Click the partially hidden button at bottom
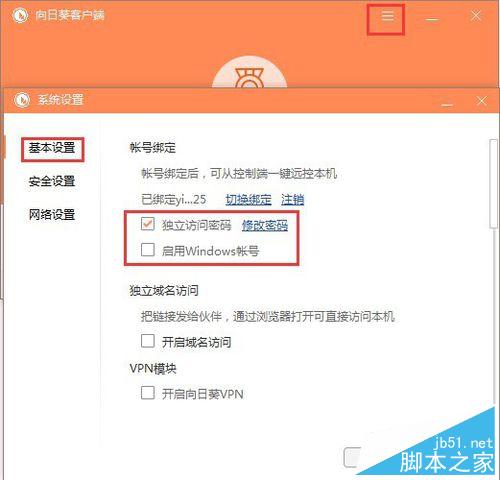This screenshot has width=500, height=480. pyautogui.click(x=352, y=457)
